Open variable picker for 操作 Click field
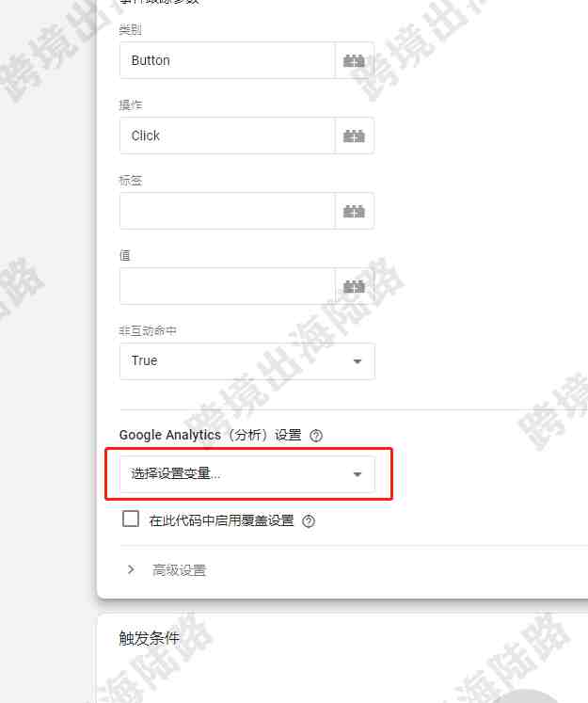Screen dimensions: 588x703 click(x=354, y=136)
